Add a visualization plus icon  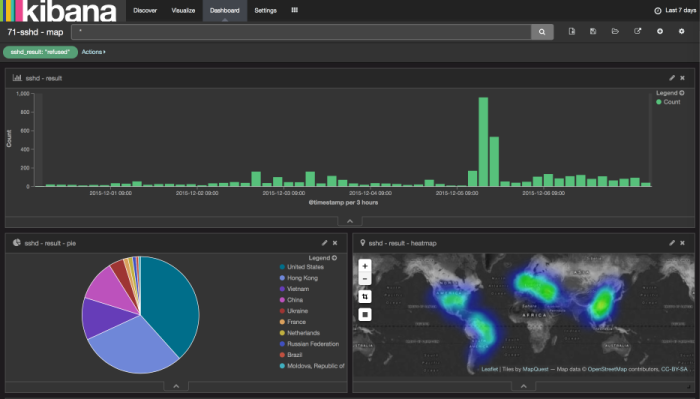pyautogui.click(x=660, y=31)
